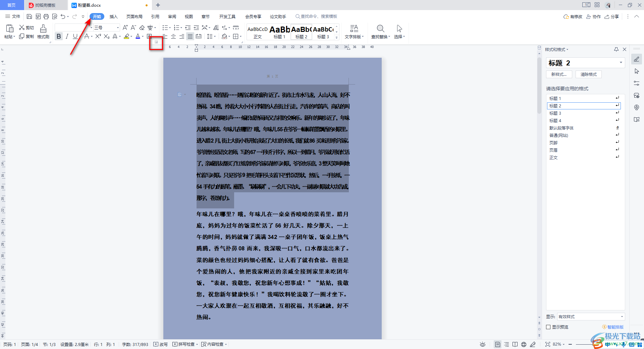The image size is (644, 349).
Task: Click Cut (剪切) in the toolbar
Action: pos(26,28)
